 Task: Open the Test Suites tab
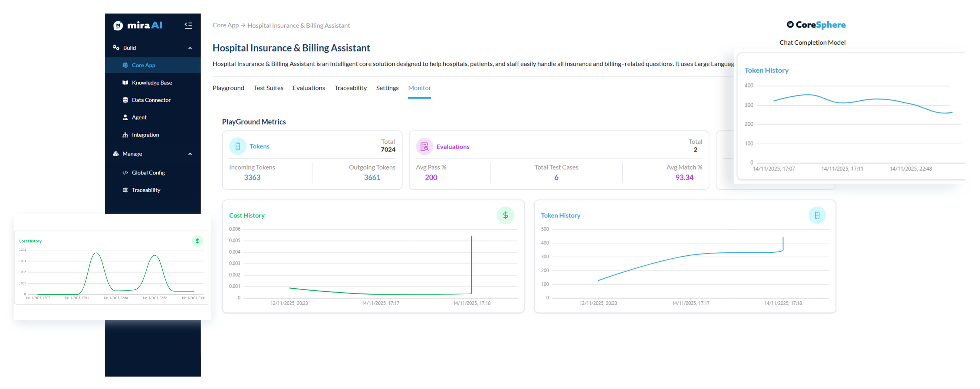click(268, 88)
